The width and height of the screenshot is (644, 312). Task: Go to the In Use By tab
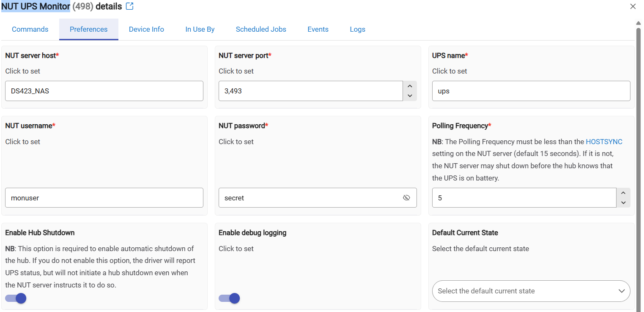(200, 29)
